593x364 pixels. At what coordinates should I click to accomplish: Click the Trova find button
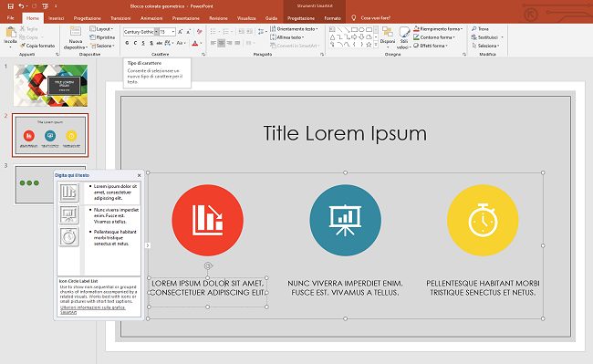coord(480,28)
